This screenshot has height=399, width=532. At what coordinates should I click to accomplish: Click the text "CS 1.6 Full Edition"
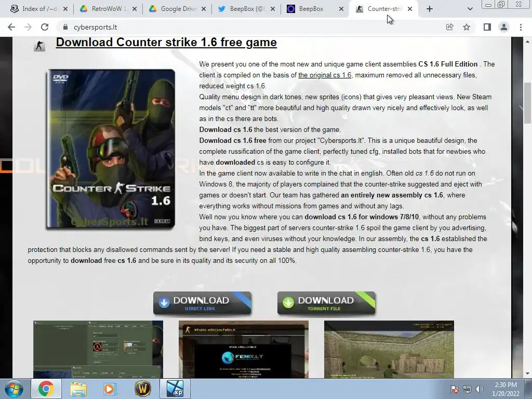tap(448, 64)
